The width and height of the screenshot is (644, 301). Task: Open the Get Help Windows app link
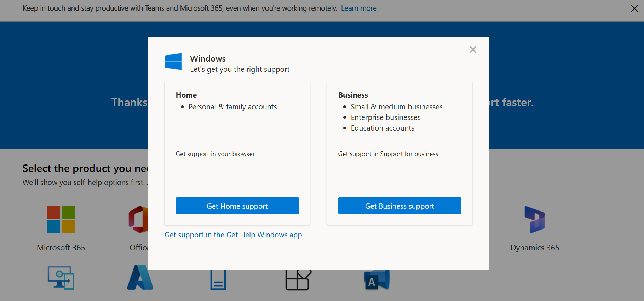(233, 235)
